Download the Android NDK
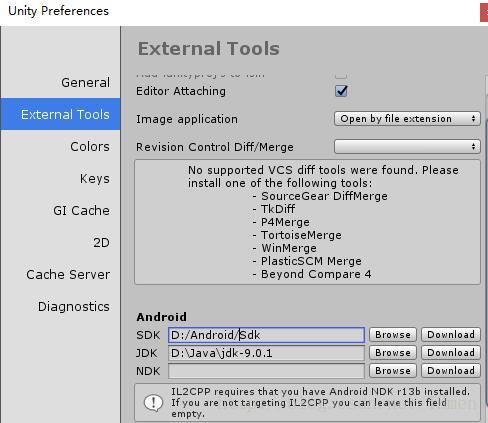Viewport: 488px width, 423px height. (x=451, y=371)
